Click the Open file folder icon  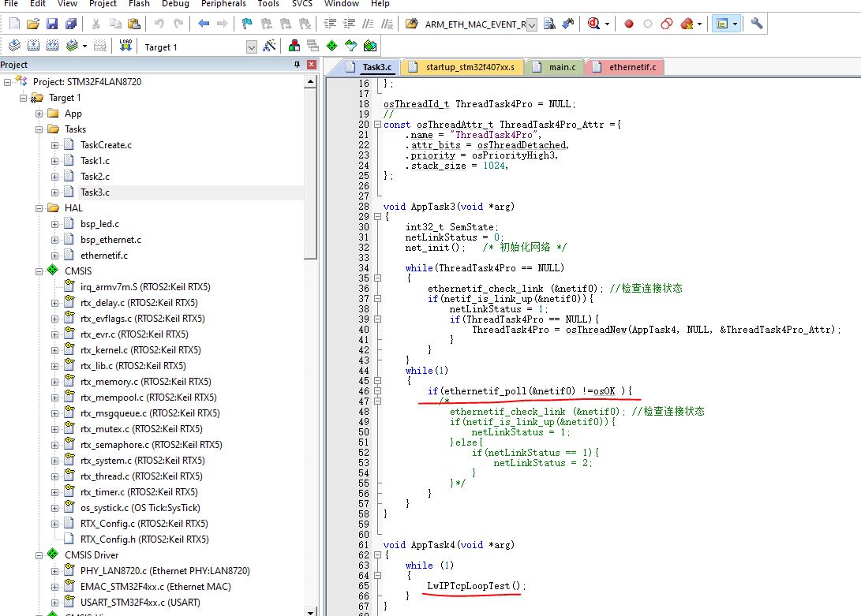click(33, 24)
